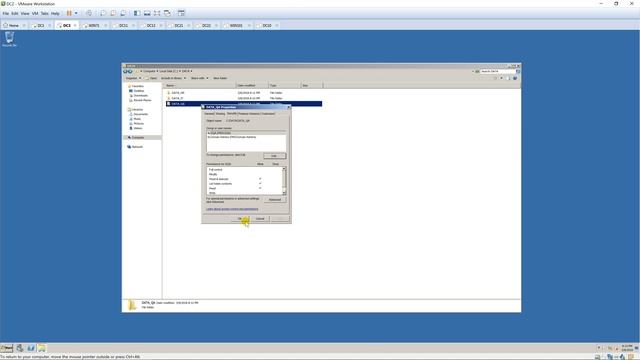Click Explorer back navigation arrow

125,71
